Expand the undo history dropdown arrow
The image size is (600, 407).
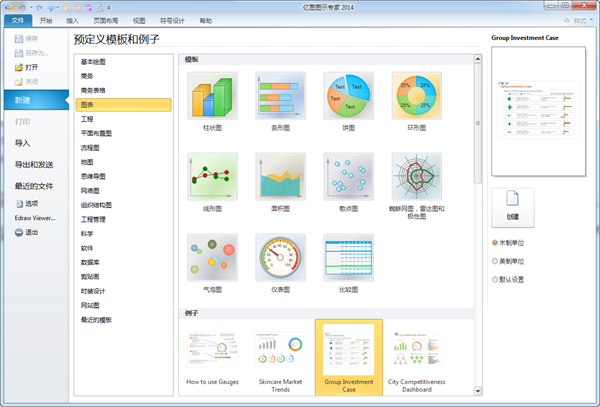pyautogui.click(x=31, y=8)
